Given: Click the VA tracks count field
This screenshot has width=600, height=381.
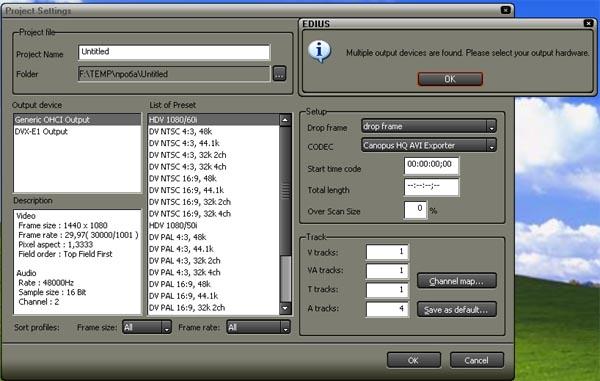Looking at the screenshot, I should (x=387, y=271).
